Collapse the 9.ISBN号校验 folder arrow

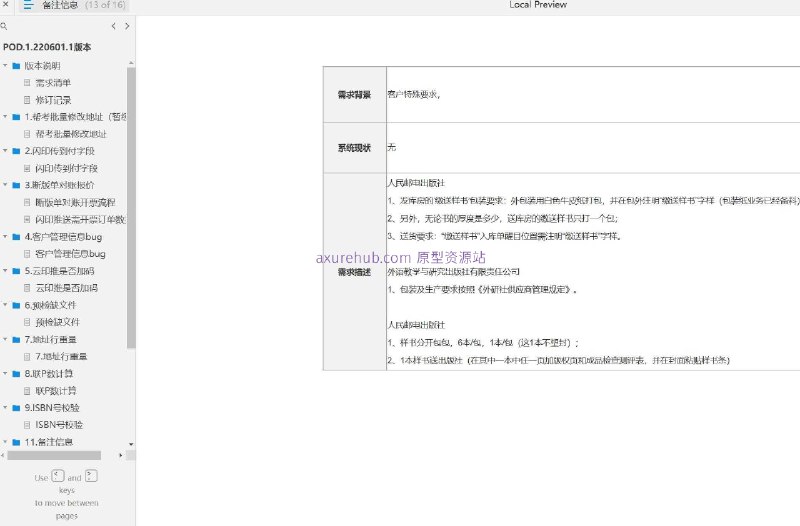5,407
